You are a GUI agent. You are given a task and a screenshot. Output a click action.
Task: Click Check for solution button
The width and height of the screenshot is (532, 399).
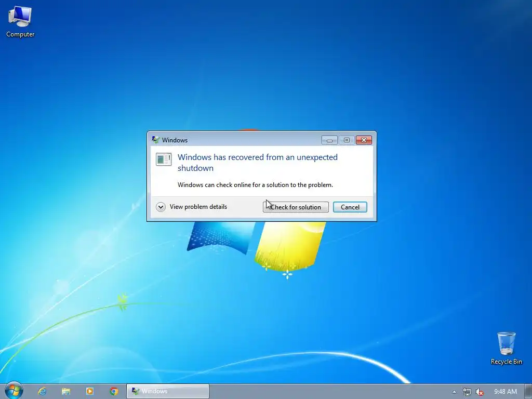(296, 207)
